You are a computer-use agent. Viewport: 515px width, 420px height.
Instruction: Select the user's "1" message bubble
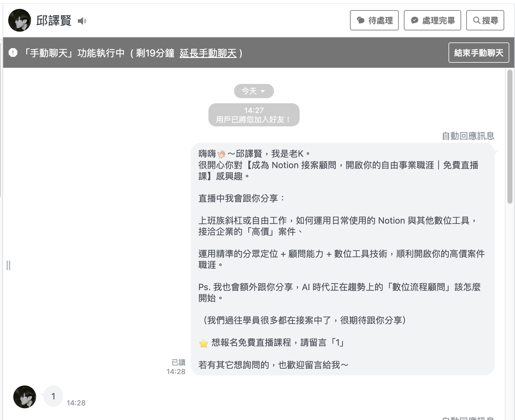click(53, 396)
